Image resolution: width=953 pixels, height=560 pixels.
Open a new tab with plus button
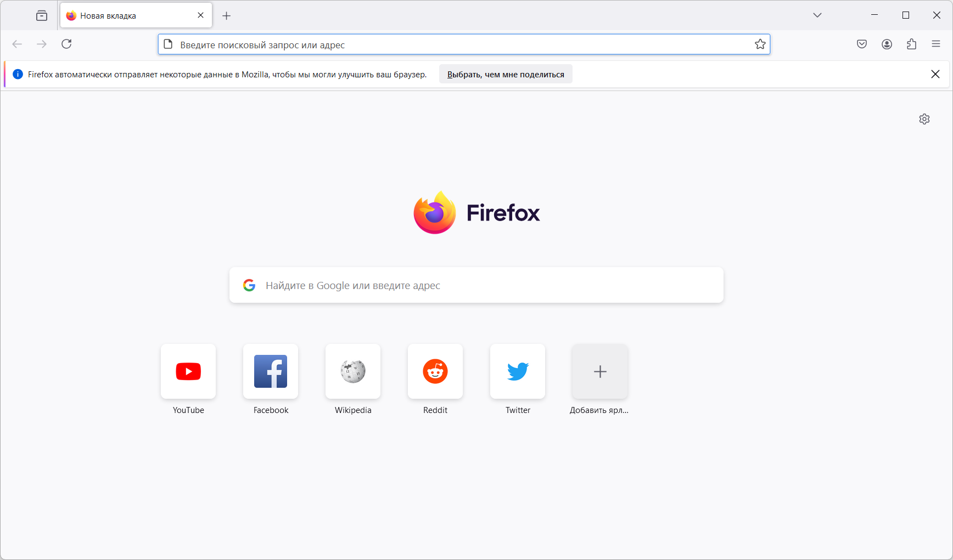point(226,16)
